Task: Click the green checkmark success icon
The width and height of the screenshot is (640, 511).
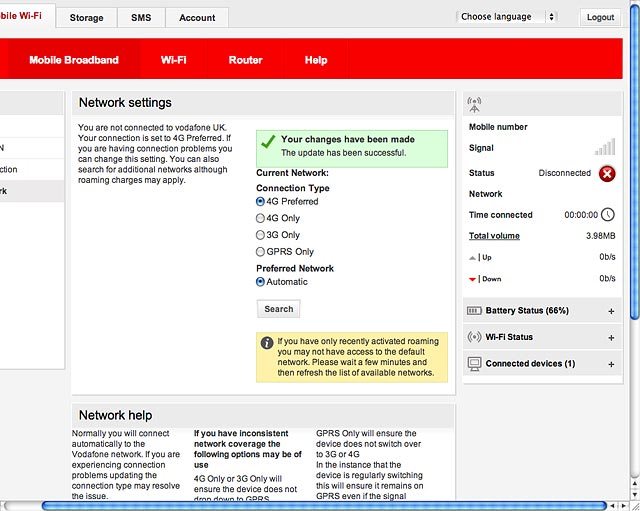Action: point(268,142)
